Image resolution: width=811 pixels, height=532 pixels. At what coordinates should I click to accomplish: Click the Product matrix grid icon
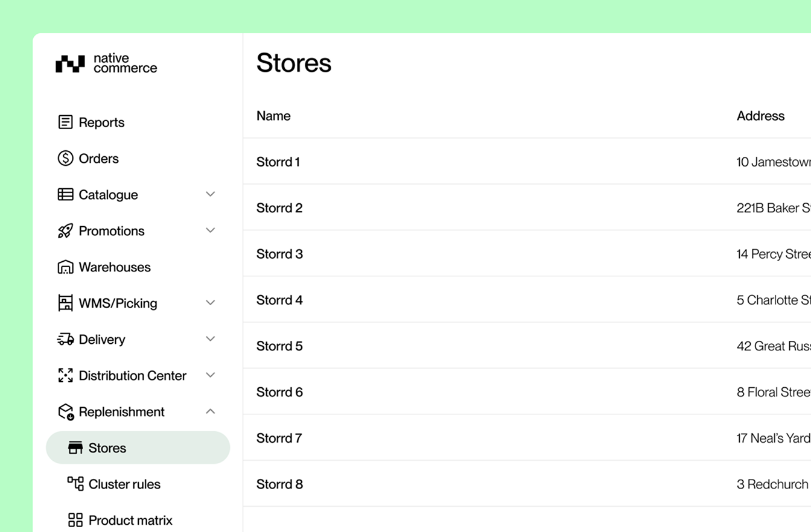75,521
